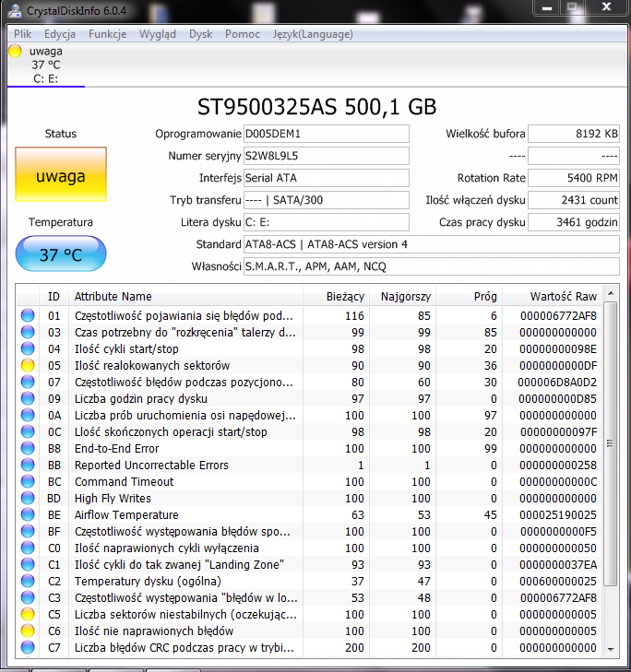Click raw value 0000000000DF
Image resolution: width=631 pixels, height=672 pixels.
click(x=557, y=366)
